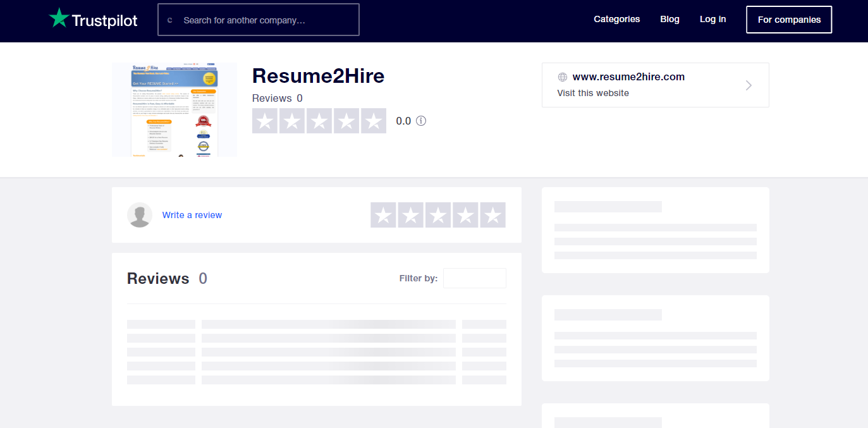The image size is (868, 428).
Task: Click the search field loading icon
Action: tap(169, 20)
